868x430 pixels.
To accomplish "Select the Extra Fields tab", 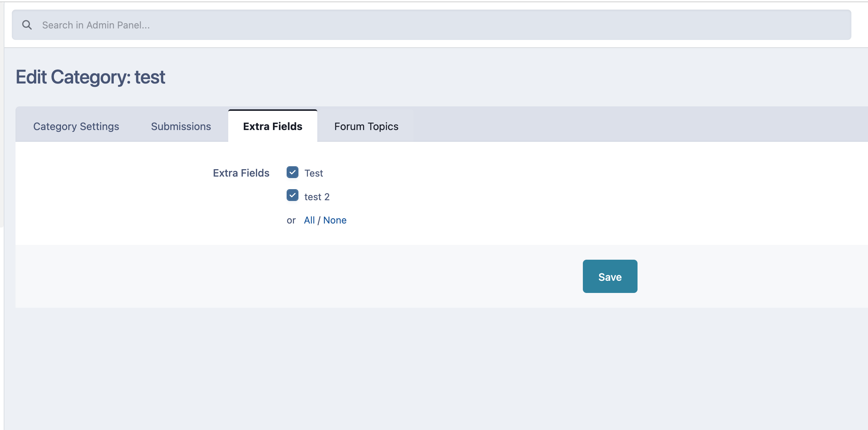I will [273, 126].
